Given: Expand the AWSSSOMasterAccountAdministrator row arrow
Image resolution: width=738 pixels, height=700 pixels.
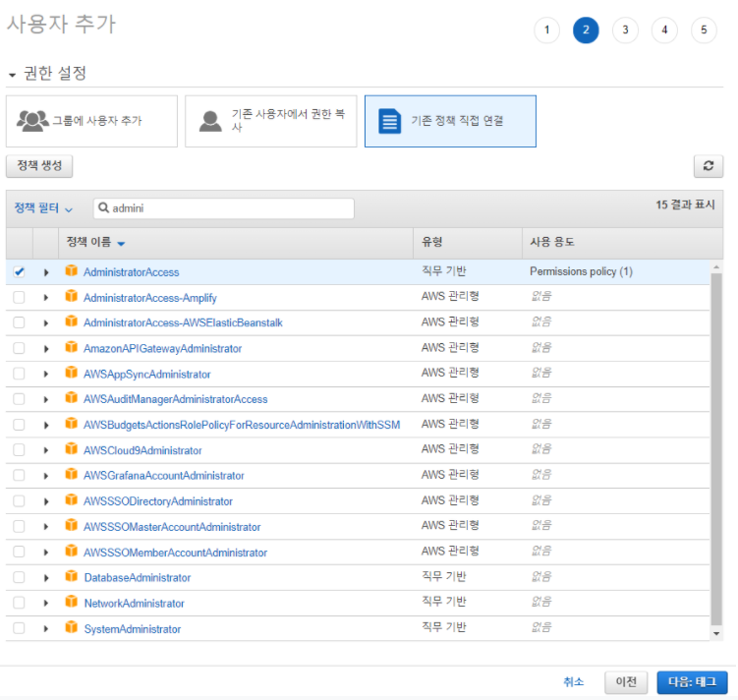Looking at the screenshot, I should click(x=46, y=527).
